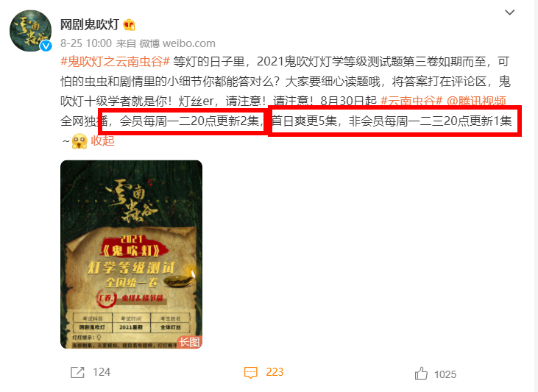
Task: Open the 网剧鬼吹灯 profile avatar
Action: [30, 31]
